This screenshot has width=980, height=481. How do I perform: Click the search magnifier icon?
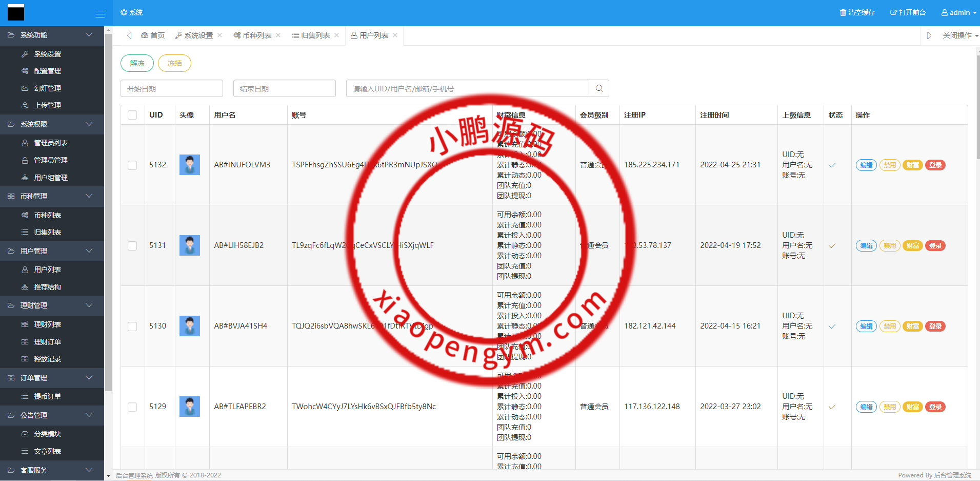tap(599, 88)
